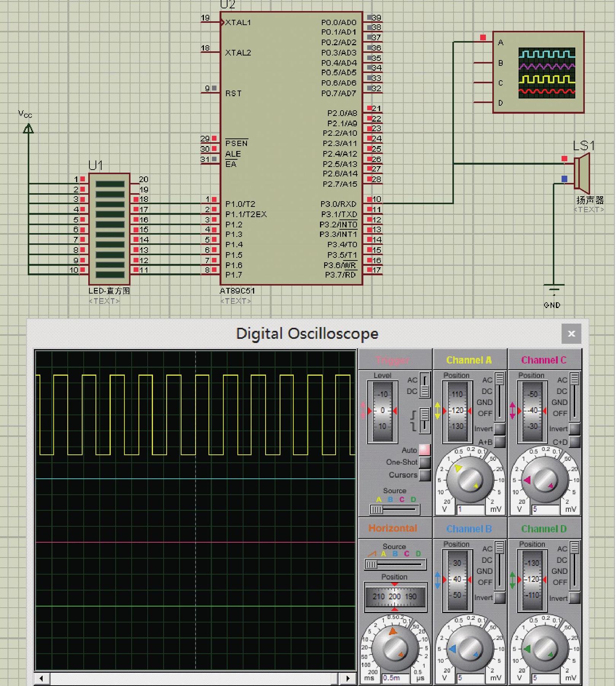Toggle Channel A Invert button
The width and height of the screenshot is (616, 686).
499,429
